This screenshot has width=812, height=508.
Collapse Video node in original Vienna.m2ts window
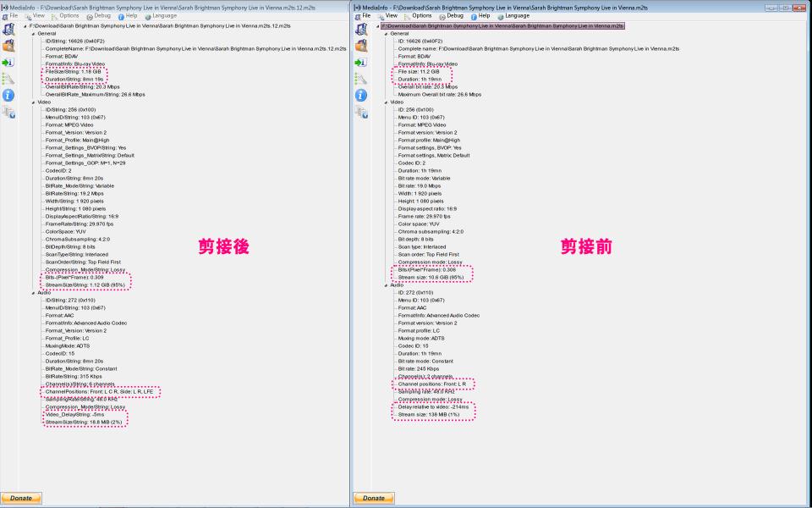[387, 102]
